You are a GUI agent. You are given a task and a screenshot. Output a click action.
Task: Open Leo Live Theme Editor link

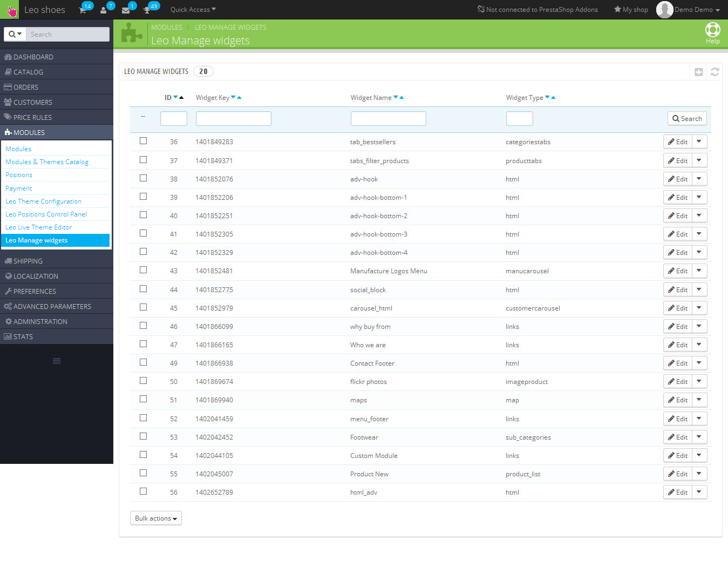coord(39,227)
